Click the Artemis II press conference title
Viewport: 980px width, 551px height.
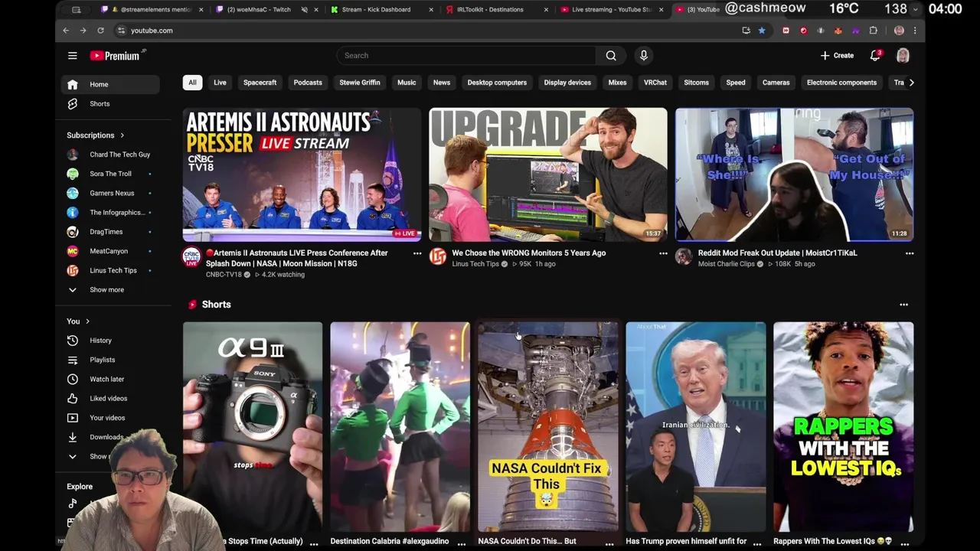[x=297, y=258]
